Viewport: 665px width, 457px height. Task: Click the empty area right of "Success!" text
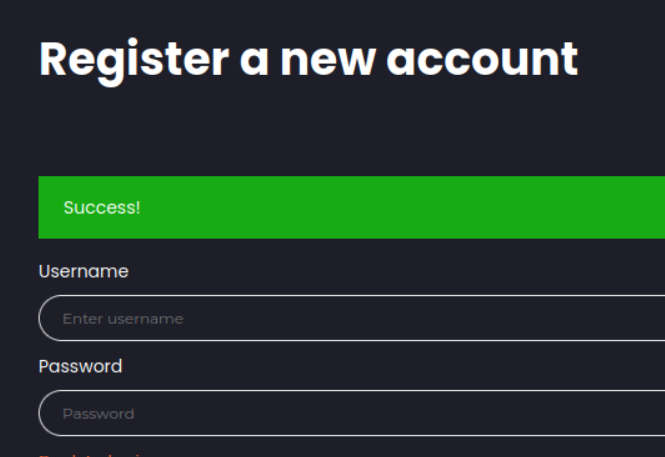pyautogui.click(x=400, y=207)
